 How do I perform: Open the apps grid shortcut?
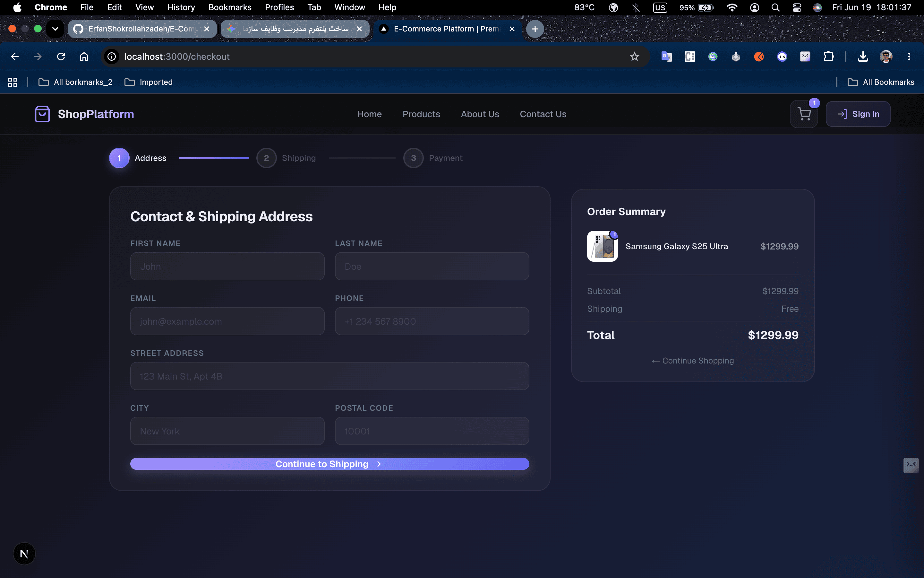[13, 82]
